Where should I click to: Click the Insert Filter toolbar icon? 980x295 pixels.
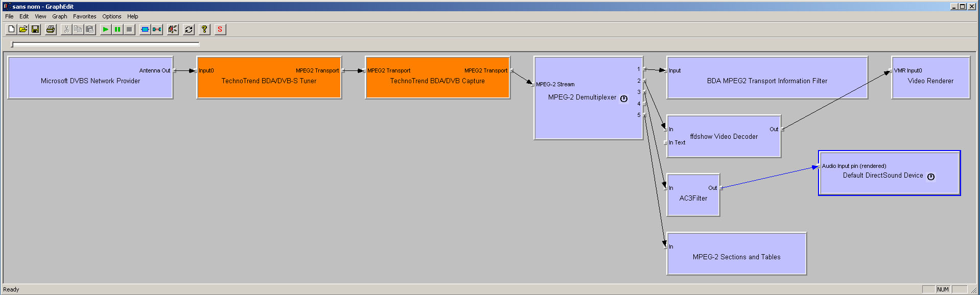[x=145, y=30]
